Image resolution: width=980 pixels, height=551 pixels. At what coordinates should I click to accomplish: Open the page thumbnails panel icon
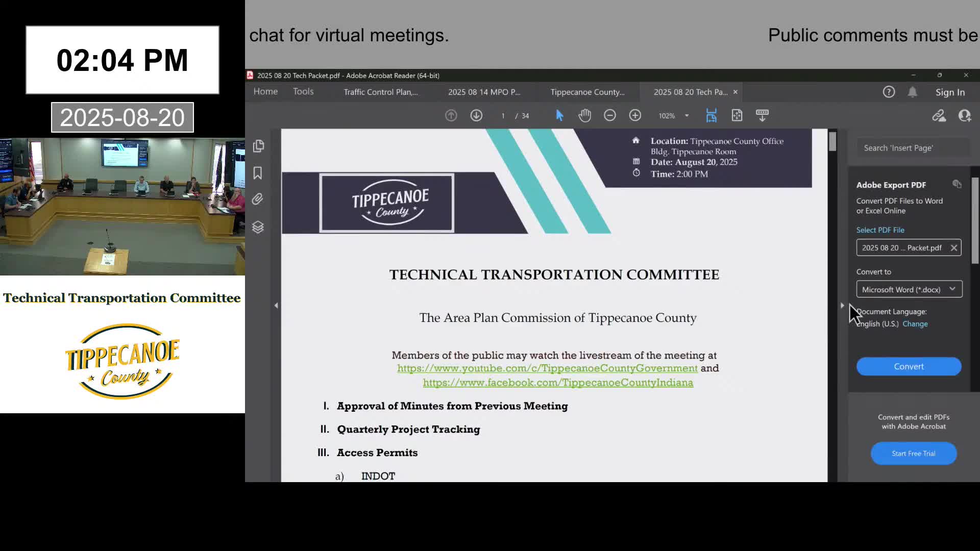point(258,146)
